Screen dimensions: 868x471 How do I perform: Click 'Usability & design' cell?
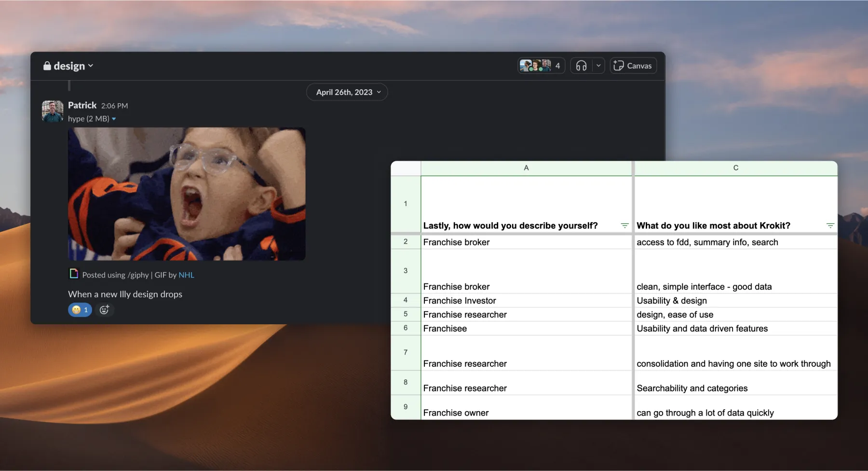[x=736, y=300]
